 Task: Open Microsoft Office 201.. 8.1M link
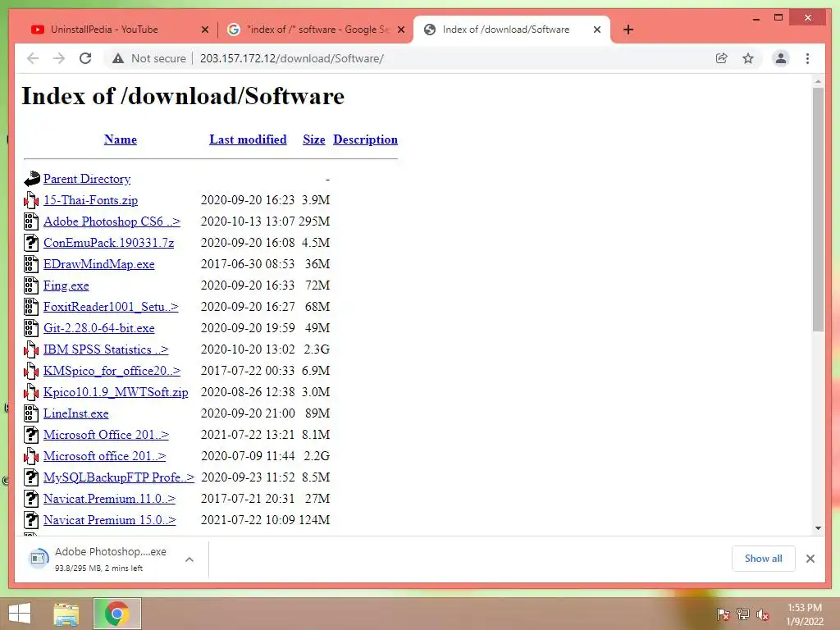pos(106,435)
